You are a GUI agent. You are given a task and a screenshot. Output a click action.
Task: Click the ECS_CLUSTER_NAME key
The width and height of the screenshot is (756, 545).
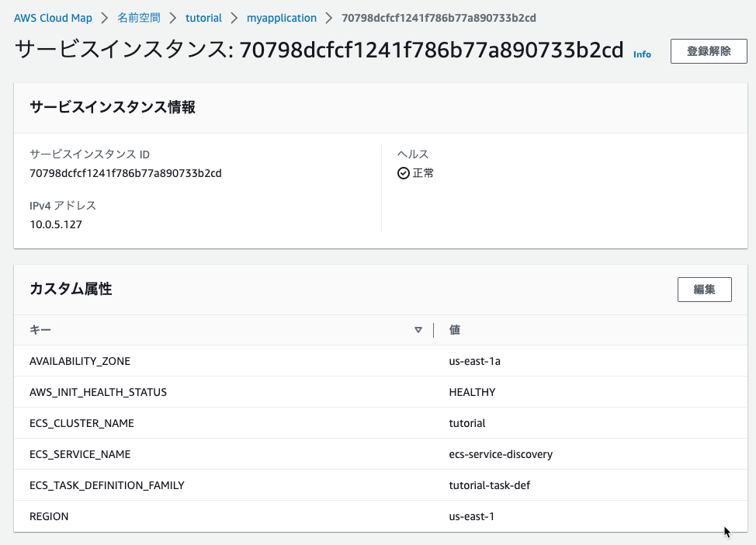coord(81,423)
